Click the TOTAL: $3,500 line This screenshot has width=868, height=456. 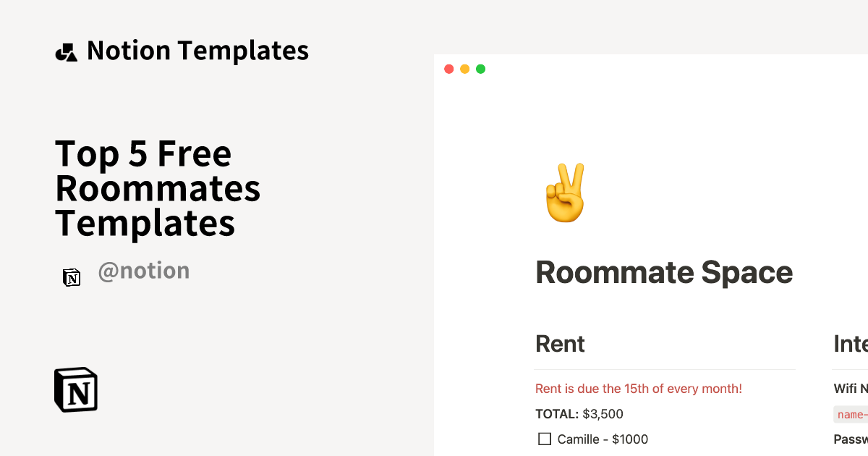pyautogui.click(x=579, y=414)
